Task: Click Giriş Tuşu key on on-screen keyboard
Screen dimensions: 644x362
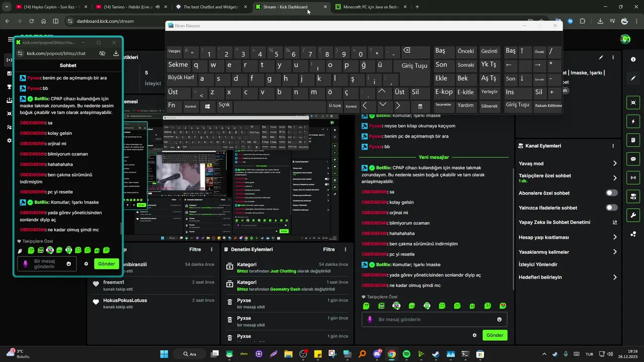Action: (415, 66)
